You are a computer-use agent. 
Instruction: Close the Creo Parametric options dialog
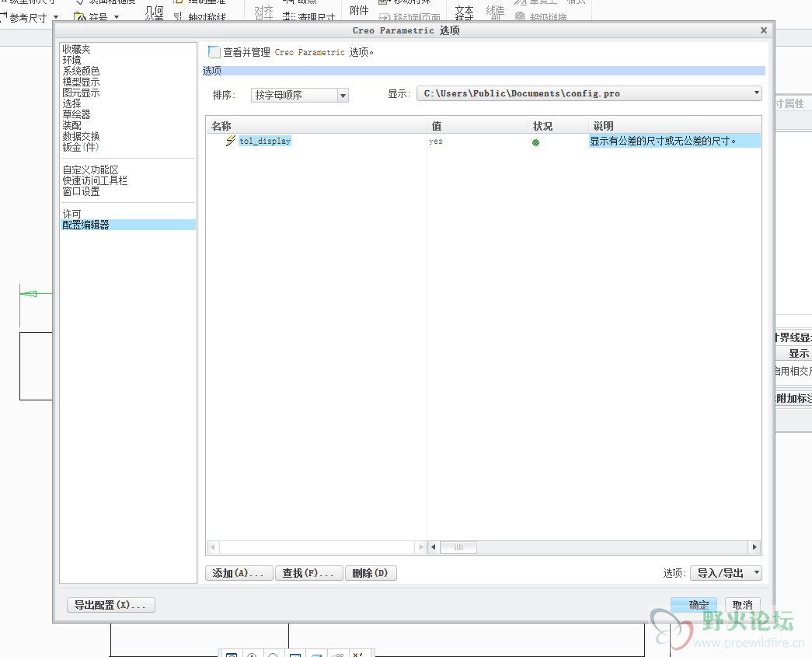[x=763, y=30]
